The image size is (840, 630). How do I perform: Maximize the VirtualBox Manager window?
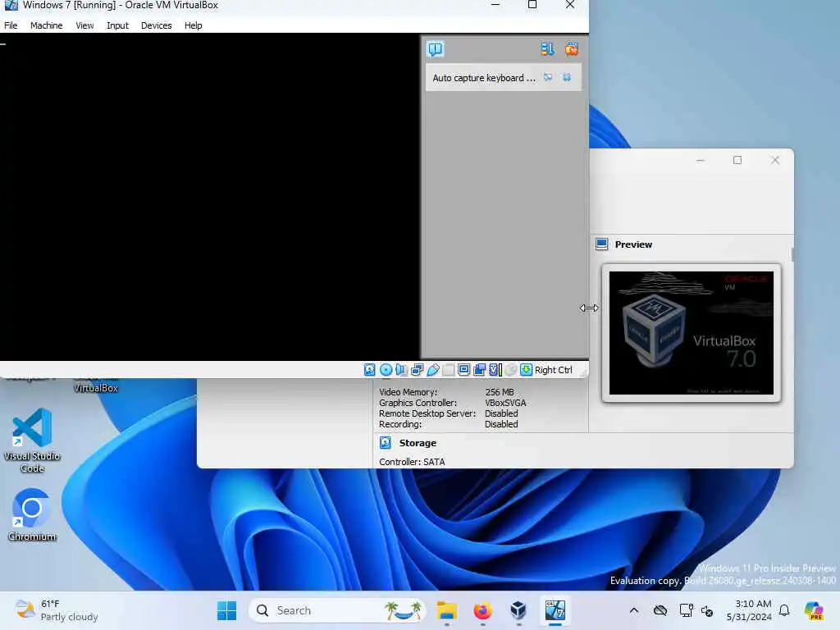pyautogui.click(x=737, y=160)
